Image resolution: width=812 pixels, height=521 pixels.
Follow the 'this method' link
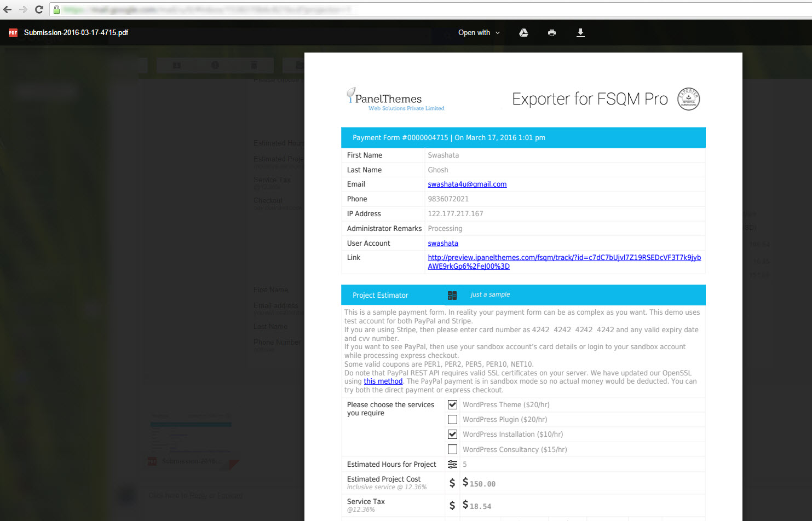point(383,381)
